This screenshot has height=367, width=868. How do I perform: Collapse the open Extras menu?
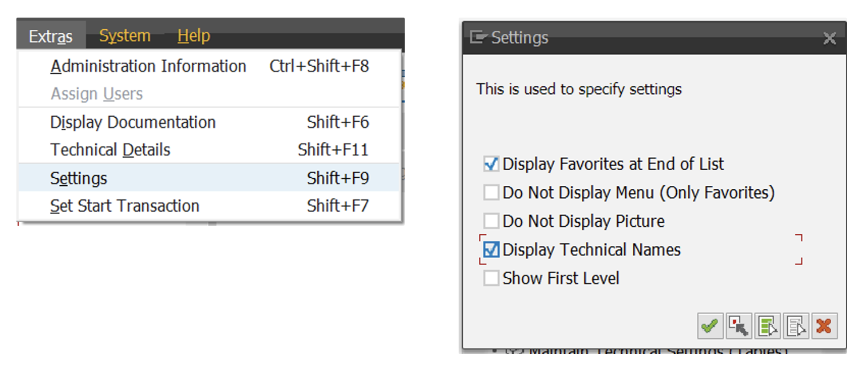pyautogui.click(x=51, y=36)
